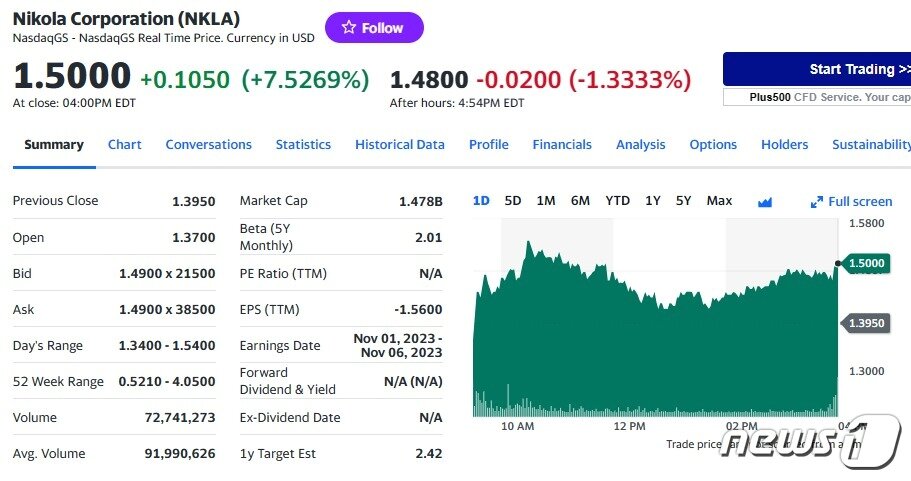Select the 1D chart range
Image resolution: width=911 pixels, height=481 pixels.
pos(481,201)
